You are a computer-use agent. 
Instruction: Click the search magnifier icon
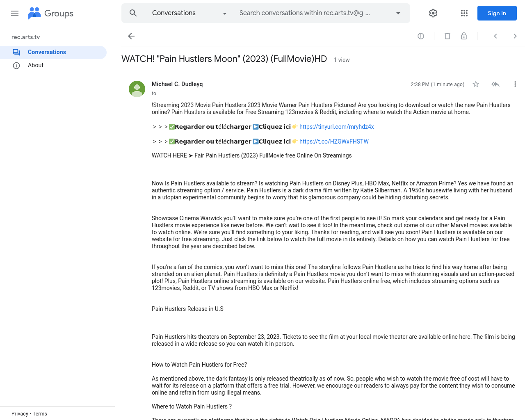pos(133,13)
